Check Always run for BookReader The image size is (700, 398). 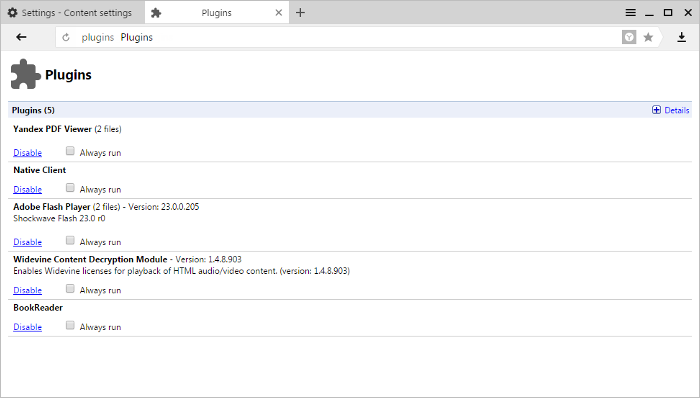tap(70, 325)
